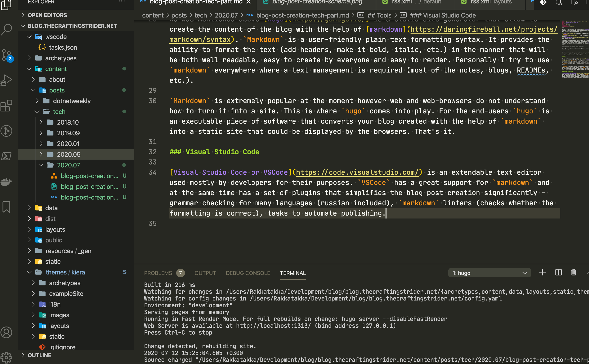Viewport: 589px width, 364px height.
Task: Click the minimap preview of the document
Action: pyautogui.click(x=575, y=49)
